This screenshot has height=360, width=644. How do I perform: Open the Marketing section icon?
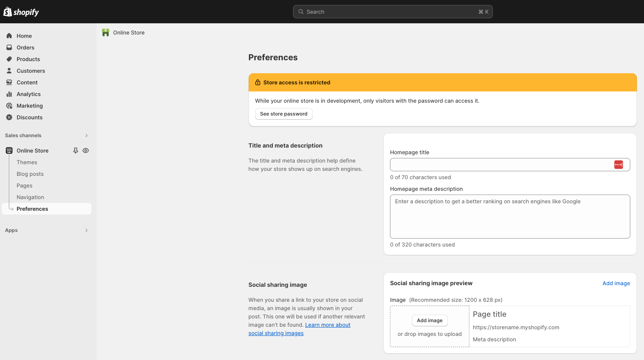(x=9, y=106)
